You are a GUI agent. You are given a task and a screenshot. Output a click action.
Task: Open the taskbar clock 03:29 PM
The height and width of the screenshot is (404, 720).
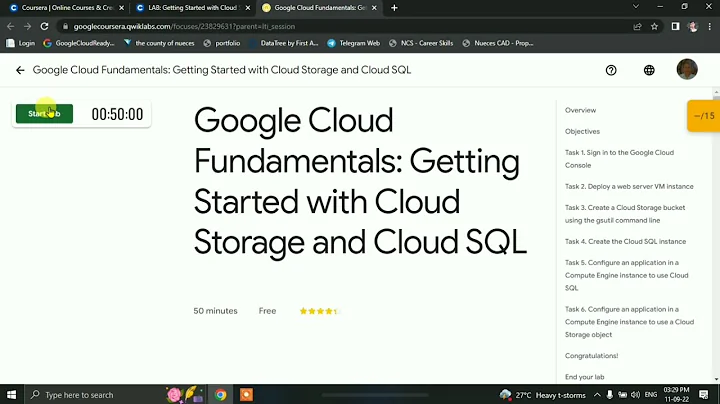676,395
